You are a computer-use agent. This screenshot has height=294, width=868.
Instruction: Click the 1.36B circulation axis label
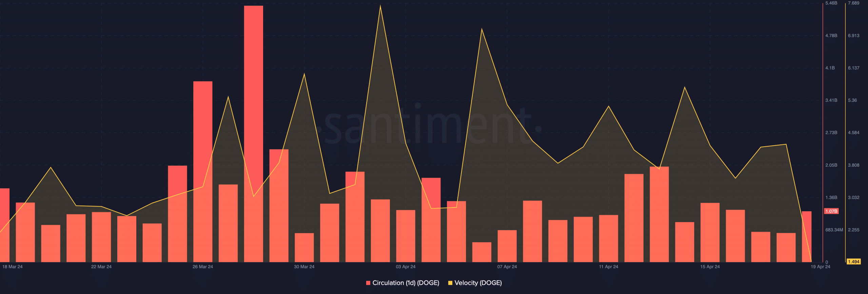coord(831,197)
